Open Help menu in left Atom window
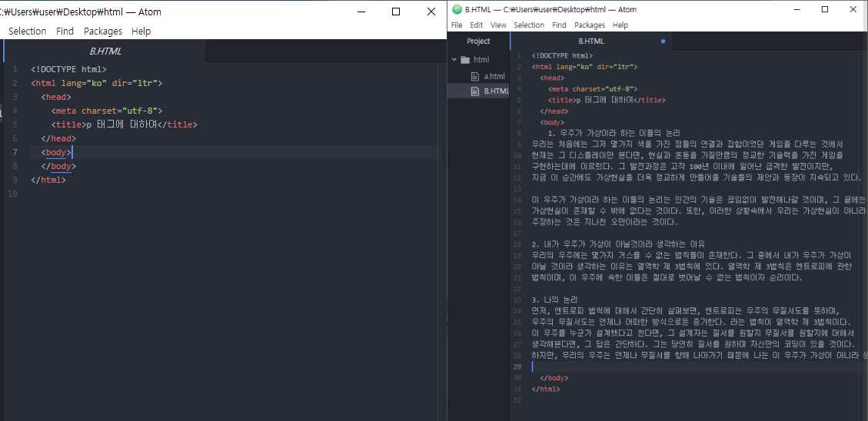Screen dimensions: 868x421 coord(141,31)
